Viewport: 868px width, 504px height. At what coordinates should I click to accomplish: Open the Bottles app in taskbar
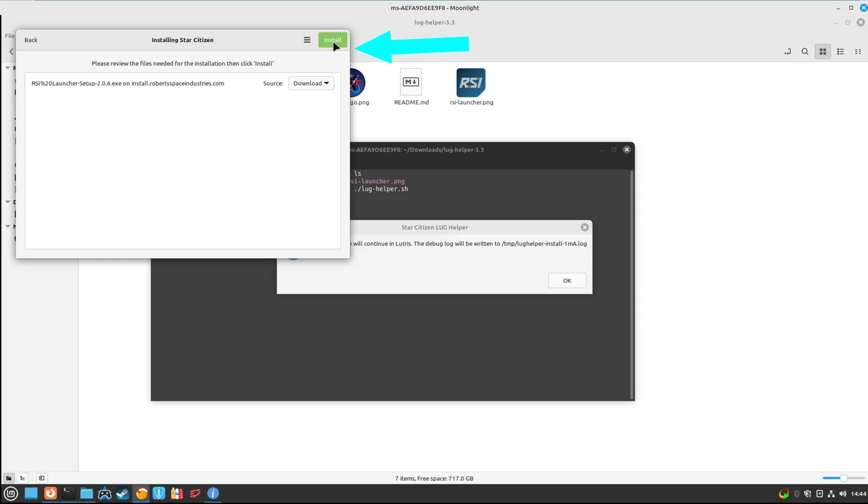(177, 493)
